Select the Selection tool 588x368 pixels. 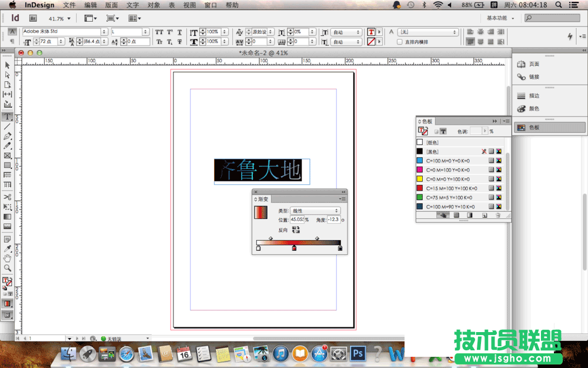[x=6, y=66]
